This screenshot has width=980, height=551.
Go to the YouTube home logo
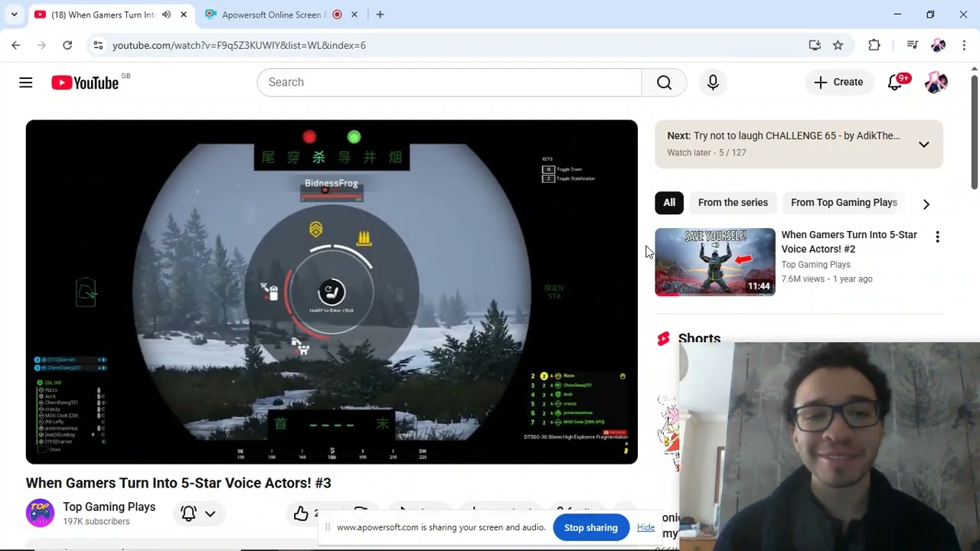tap(85, 83)
